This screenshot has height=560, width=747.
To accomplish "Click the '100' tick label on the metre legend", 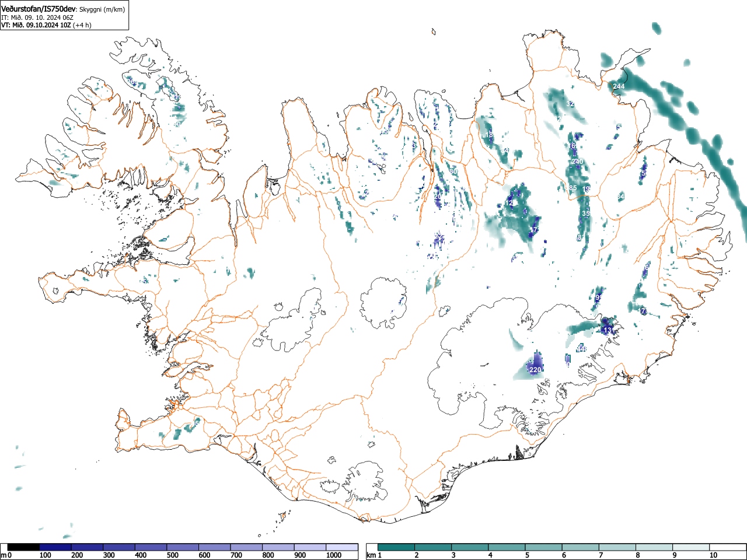I will pyautogui.click(x=46, y=555).
